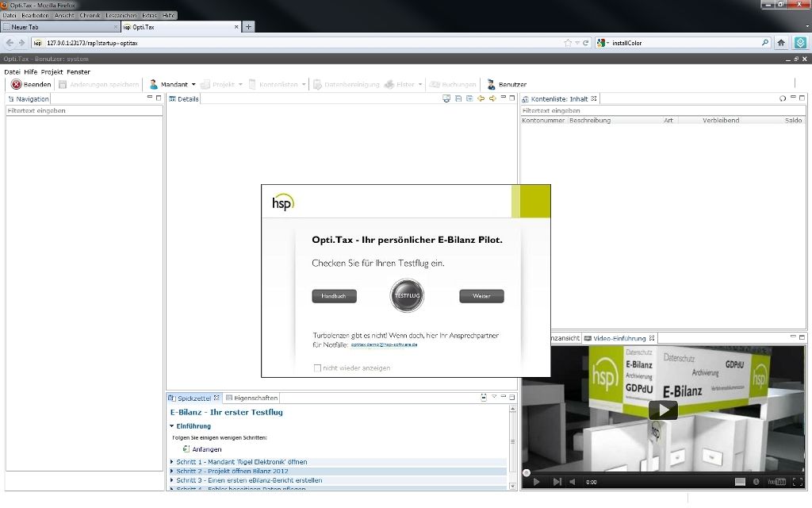Close the Video-Einführung tab
The width and height of the screenshot is (812, 508).
click(x=652, y=338)
